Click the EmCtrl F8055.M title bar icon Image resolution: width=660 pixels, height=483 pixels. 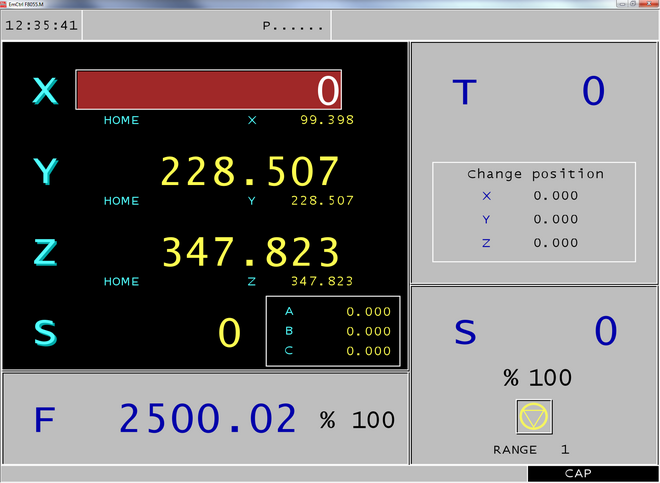pyautogui.click(x=4, y=4)
